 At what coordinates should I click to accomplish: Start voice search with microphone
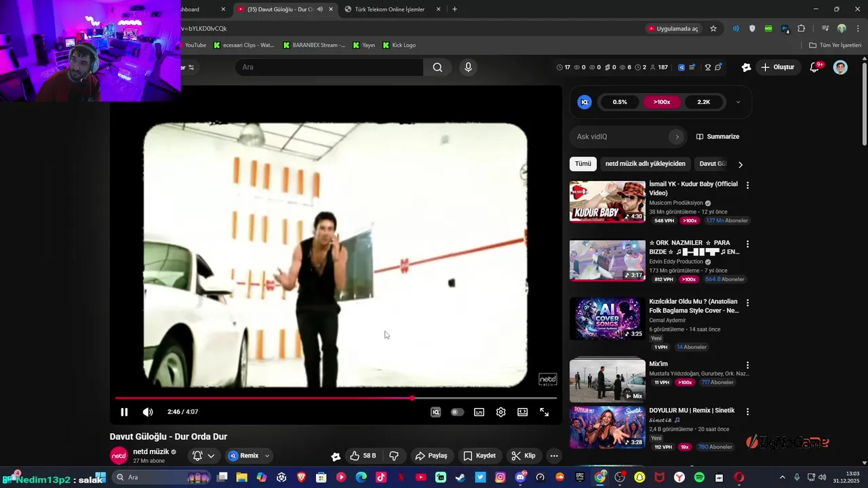[x=468, y=67]
